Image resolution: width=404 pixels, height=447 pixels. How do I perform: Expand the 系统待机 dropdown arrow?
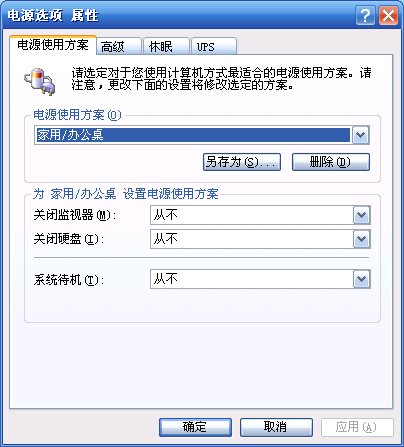point(362,279)
